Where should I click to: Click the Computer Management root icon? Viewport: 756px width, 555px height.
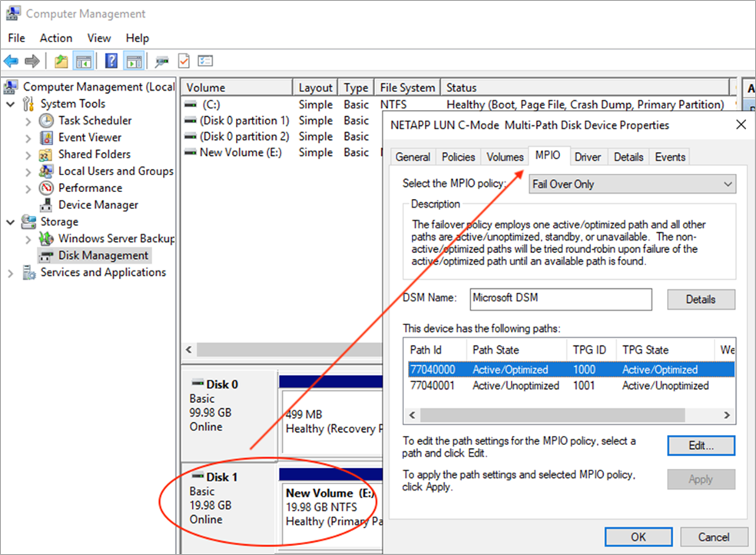[x=11, y=87]
